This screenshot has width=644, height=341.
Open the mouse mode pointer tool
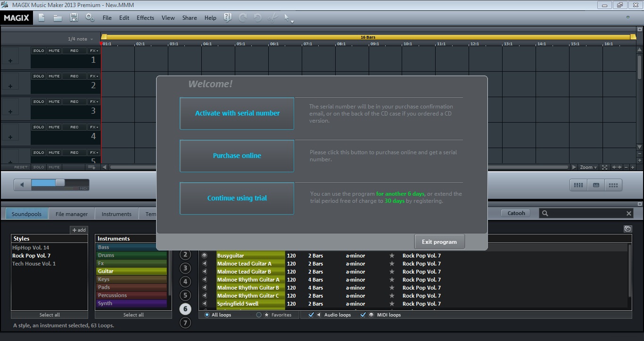pyautogui.click(x=288, y=18)
